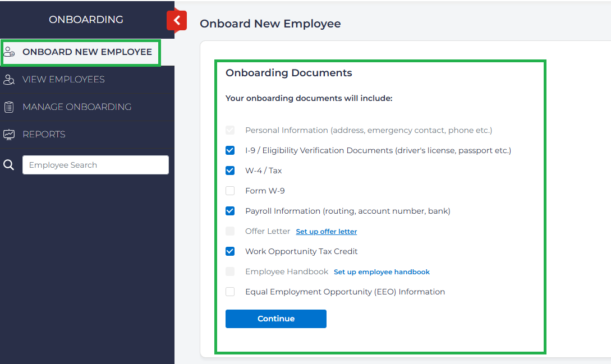This screenshot has height=364, width=611.
Task: Check the Equal Employment Opportunity Information box
Action: (230, 292)
